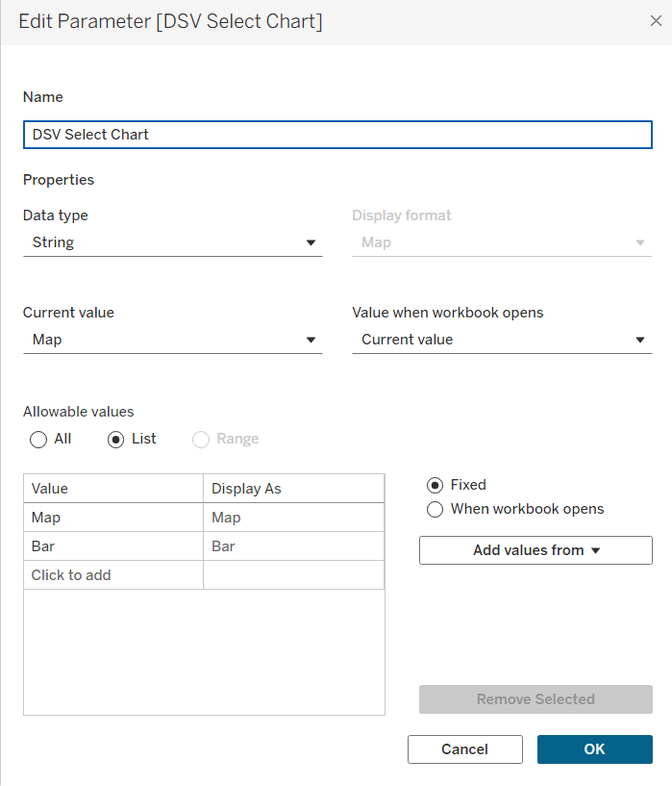Confirm with the OK button
672x786 pixels.
click(x=594, y=749)
